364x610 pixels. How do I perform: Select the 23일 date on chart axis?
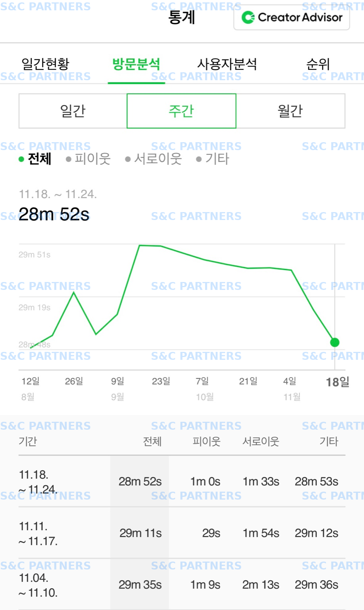[x=161, y=381]
